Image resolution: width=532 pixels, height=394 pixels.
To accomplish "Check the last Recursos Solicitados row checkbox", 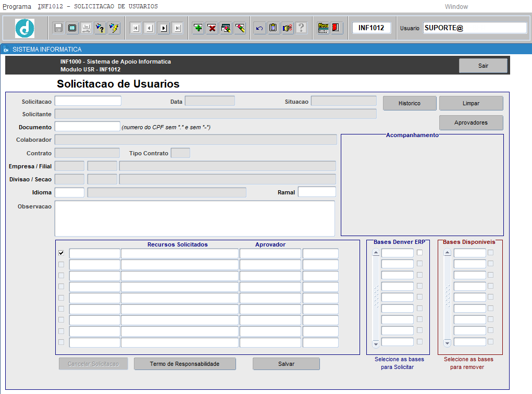I will coord(61,342).
